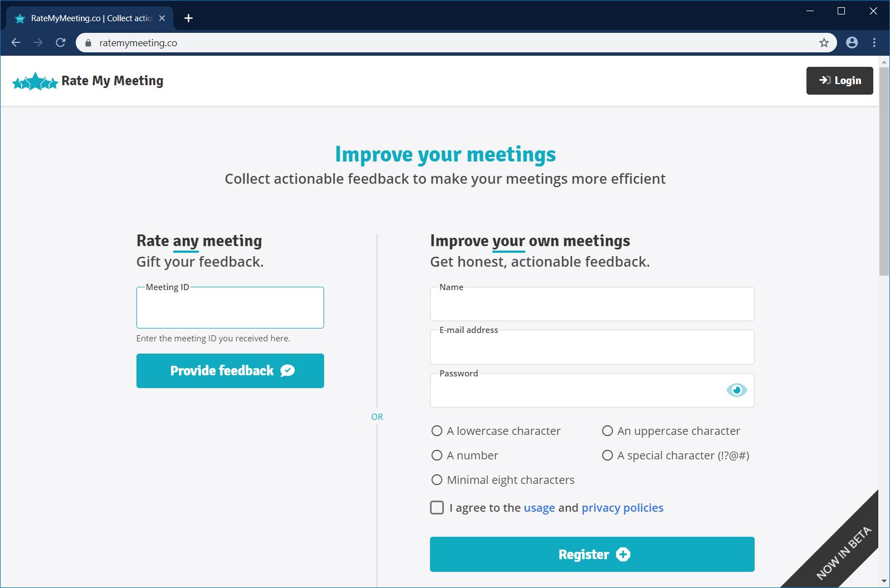
Task: Check the agree to policies checkbox
Action: [x=437, y=508]
